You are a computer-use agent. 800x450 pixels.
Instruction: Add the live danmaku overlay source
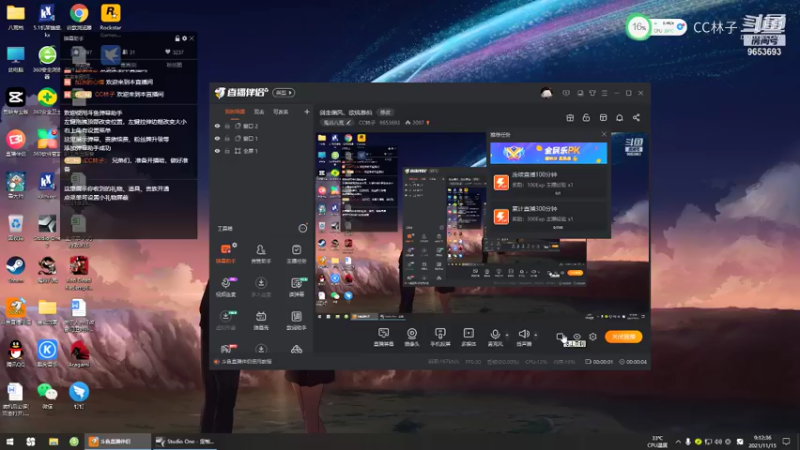[384, 337]
